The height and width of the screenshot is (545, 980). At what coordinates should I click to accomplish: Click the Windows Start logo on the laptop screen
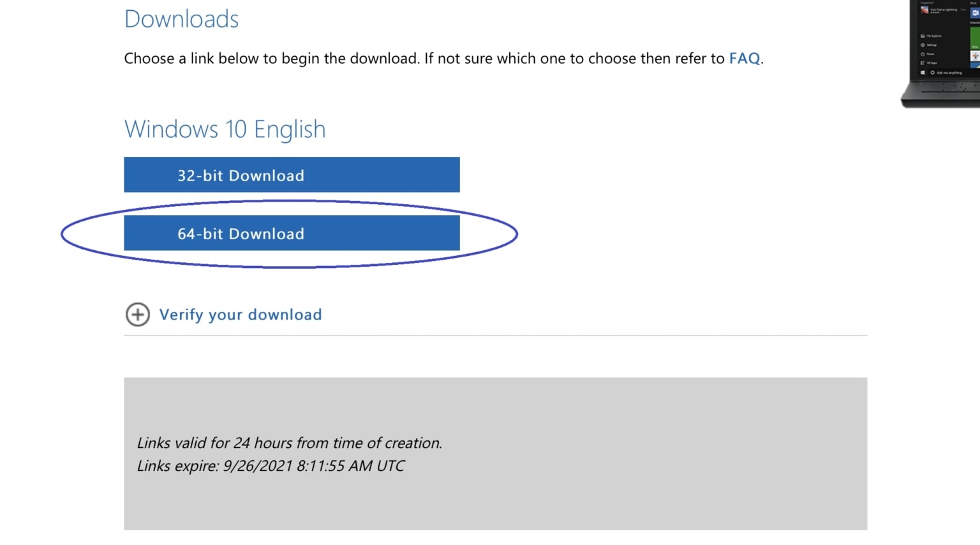tap(923, 73)
